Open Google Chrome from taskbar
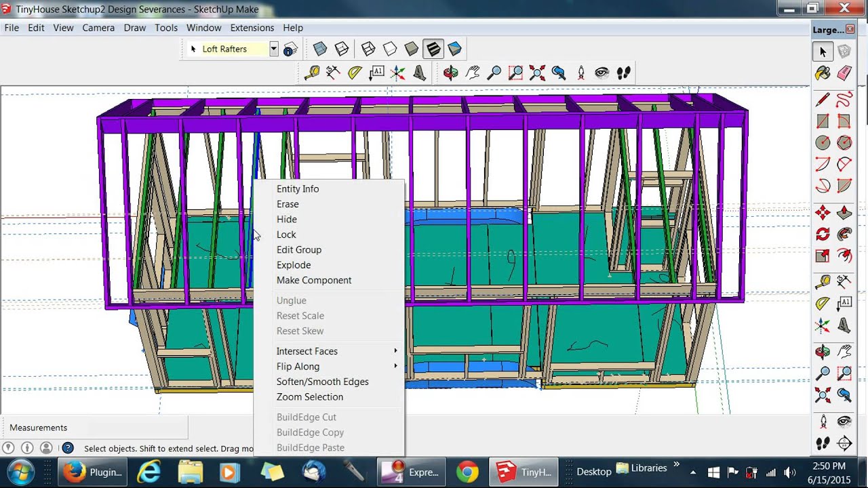 466,472
